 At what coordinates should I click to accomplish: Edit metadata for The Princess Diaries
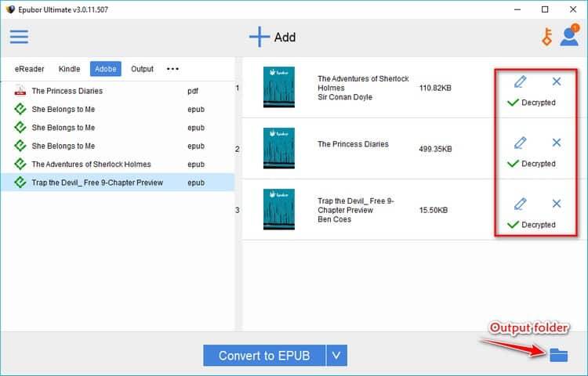(x=520, y=143)
